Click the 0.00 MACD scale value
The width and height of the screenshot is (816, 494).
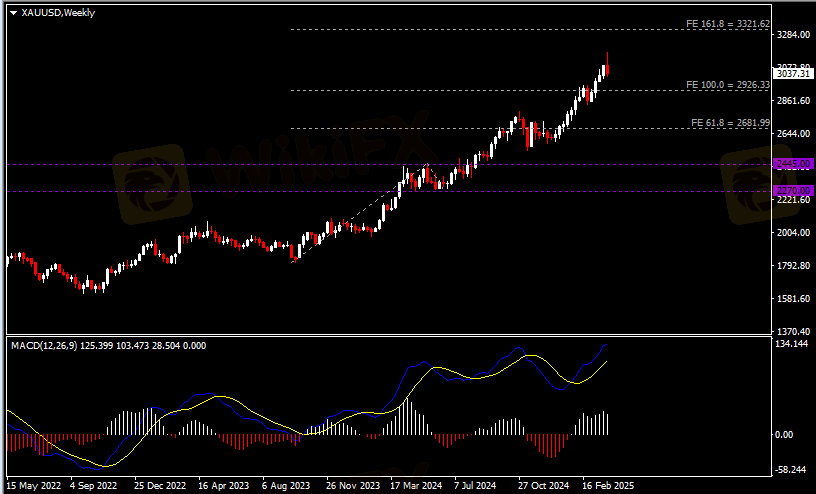(x=784, y=435)
